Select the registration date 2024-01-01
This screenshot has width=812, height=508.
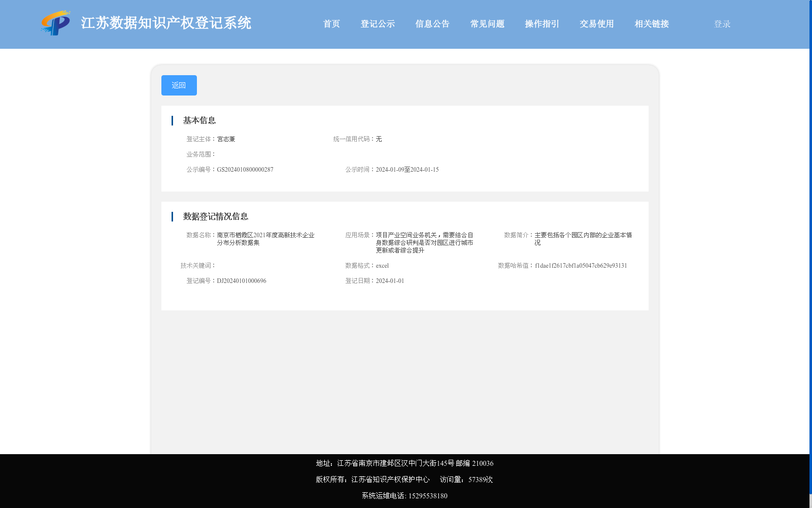pos(390,281)
